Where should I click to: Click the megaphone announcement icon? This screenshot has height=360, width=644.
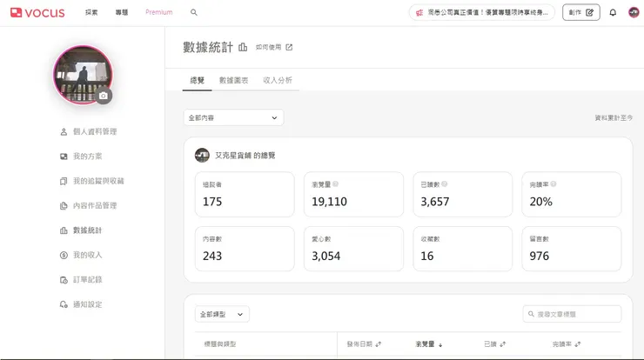click(x=419, y=13)
